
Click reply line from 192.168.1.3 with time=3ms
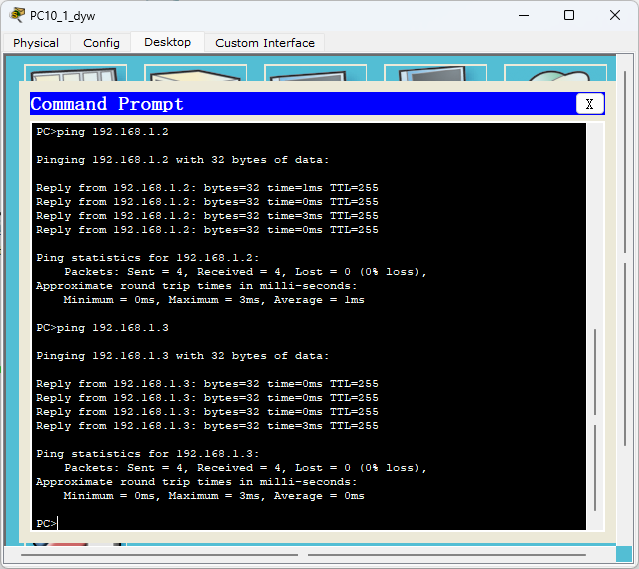(207, 426)
